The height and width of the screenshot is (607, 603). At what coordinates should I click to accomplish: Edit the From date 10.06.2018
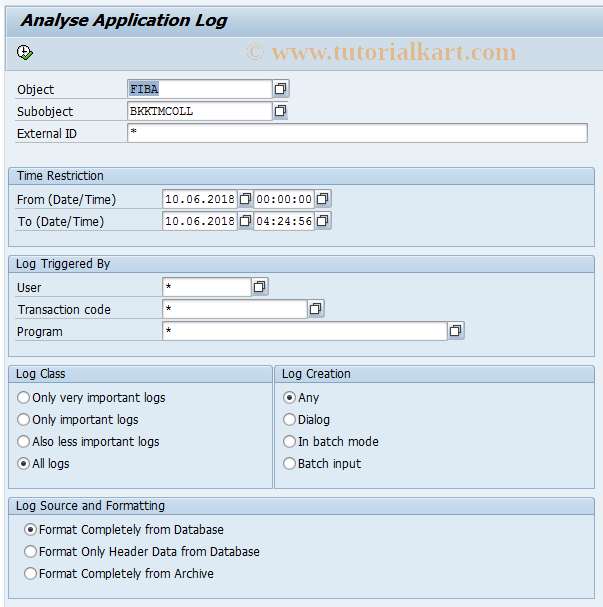[x=200, y=199]
